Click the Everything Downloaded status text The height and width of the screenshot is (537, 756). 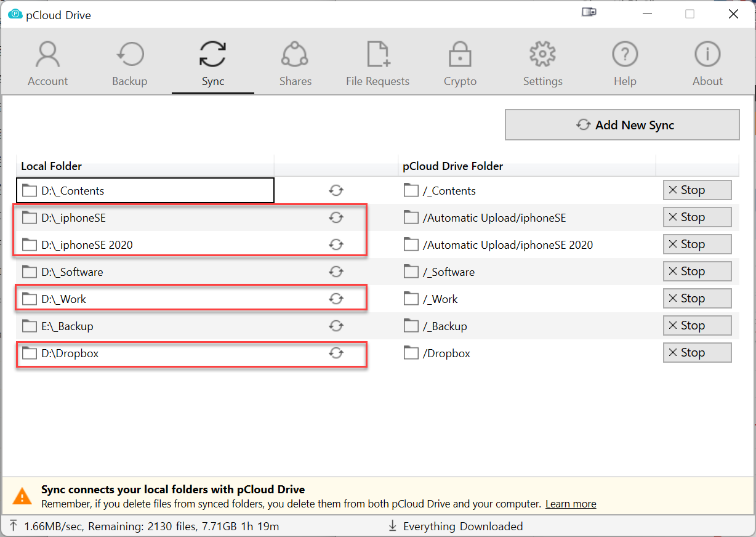[x=463, y=526]
